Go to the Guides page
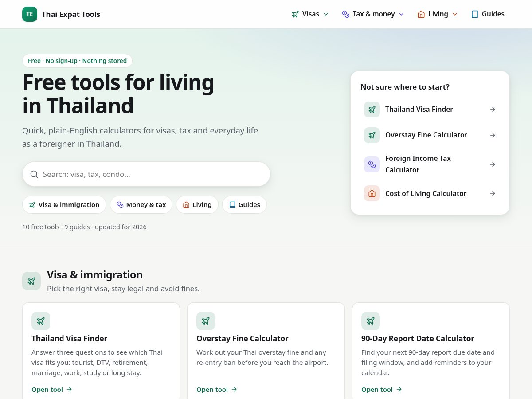The height and width of the screenshot is (399, 532). pos(488,14)
